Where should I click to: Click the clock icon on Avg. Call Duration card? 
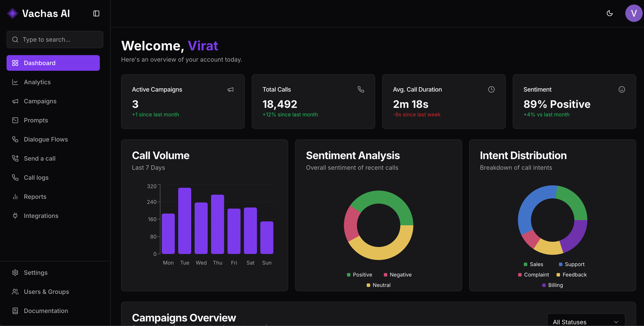491,89
